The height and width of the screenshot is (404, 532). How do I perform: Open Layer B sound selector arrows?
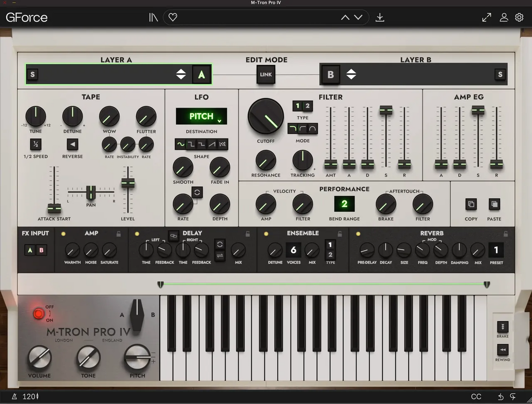point(351,74)
